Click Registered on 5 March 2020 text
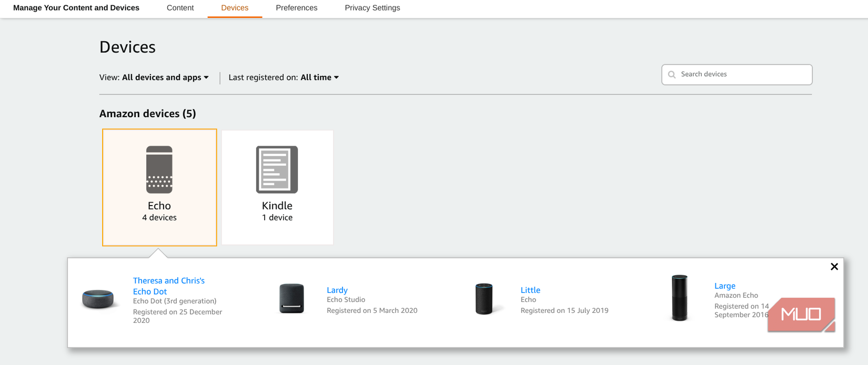The image size is (868, 365). click(x=372, y=311)
